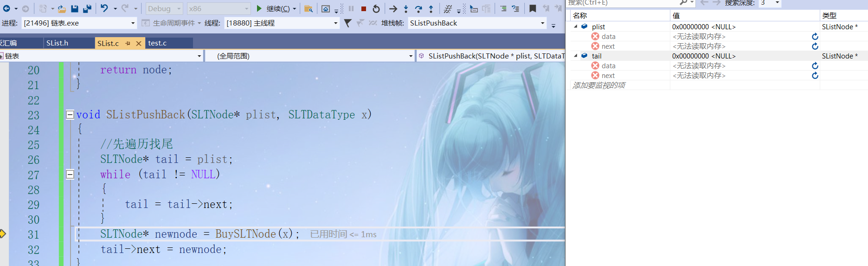Image resolution: width=868 pixels, height=266 pixels.
Task: Click the 类型 column header
Action: point(844,15)
